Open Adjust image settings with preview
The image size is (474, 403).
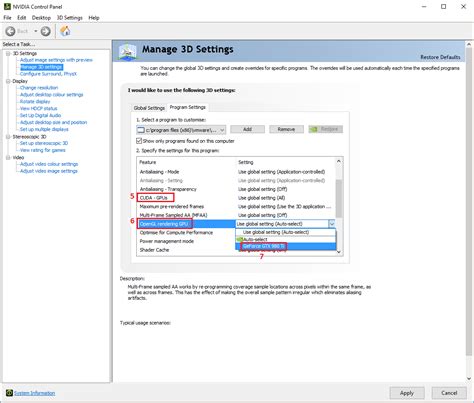tap(56, 60)
